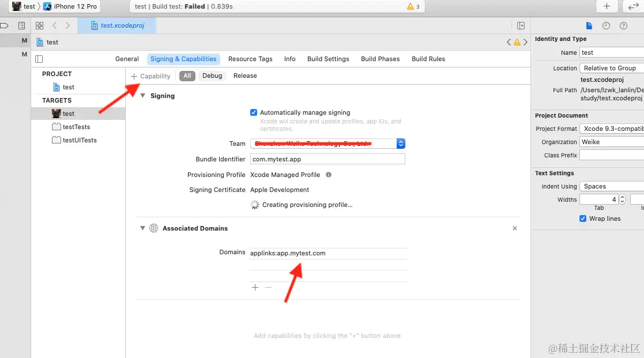Go back with the left chevron
The image size is (644, 358).
point(55,25)
